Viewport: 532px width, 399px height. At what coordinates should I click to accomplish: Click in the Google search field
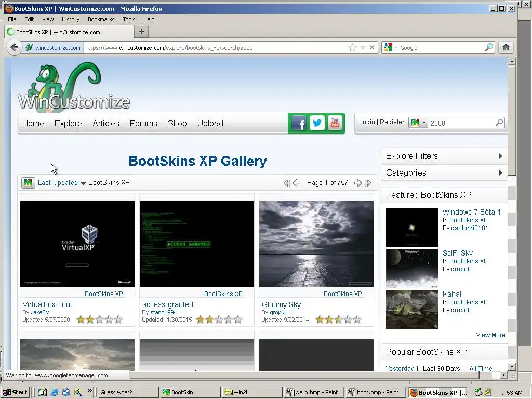click(441, 48)
